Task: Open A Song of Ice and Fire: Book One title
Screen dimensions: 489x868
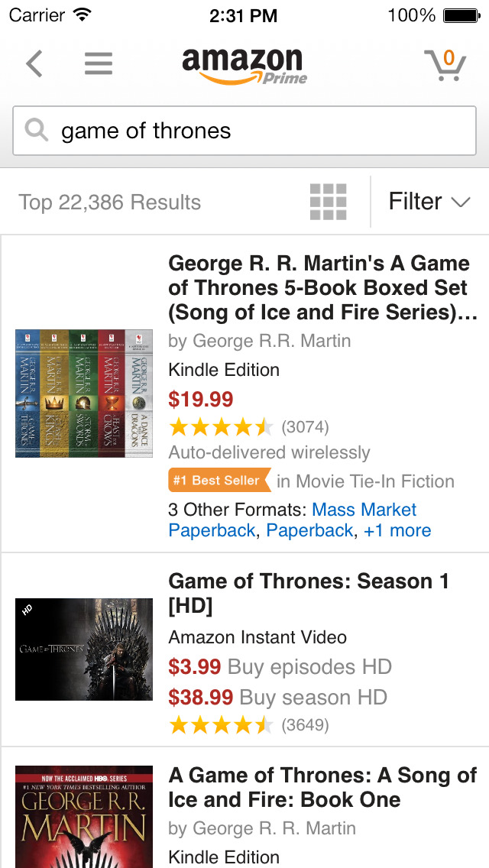Action: coord(322,787)
